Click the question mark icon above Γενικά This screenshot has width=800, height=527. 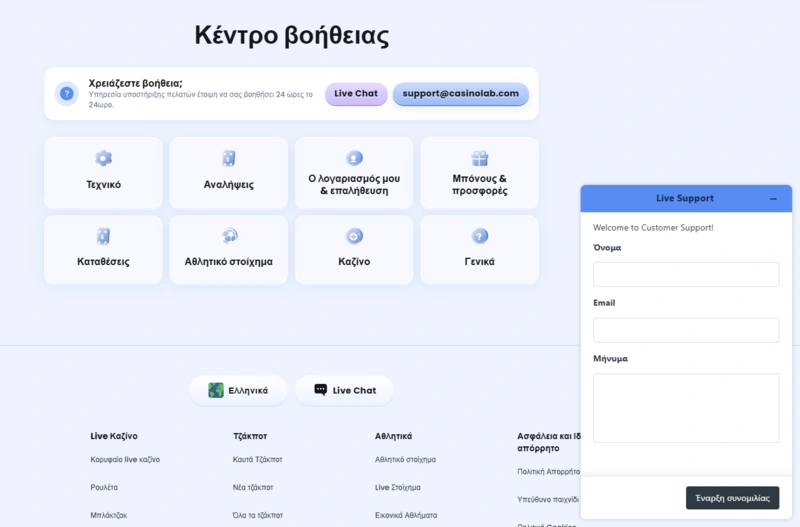479,236
